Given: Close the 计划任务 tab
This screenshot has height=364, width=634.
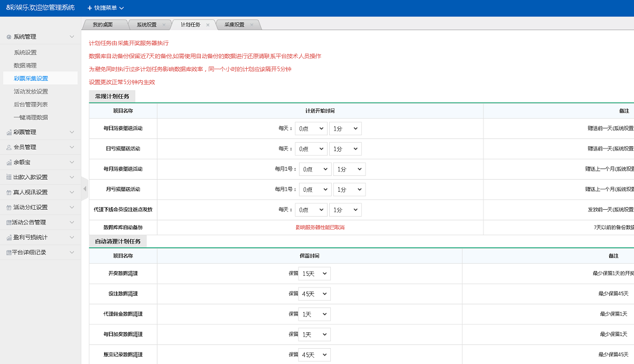Looking at the screenshot, I should [x=208, y=25].
